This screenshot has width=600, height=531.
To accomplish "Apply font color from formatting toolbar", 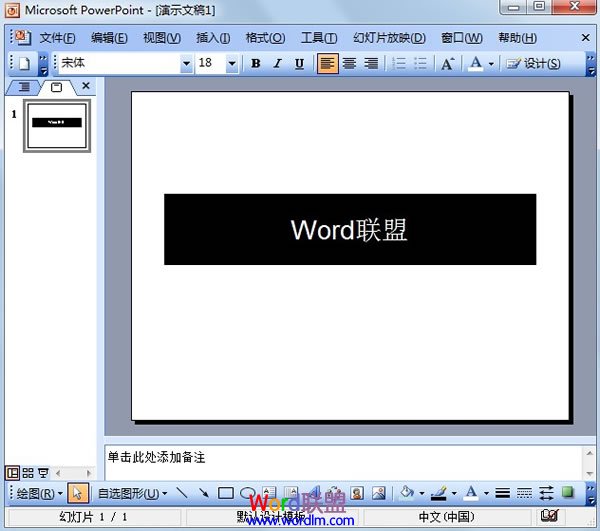I will tap(476, 64).
